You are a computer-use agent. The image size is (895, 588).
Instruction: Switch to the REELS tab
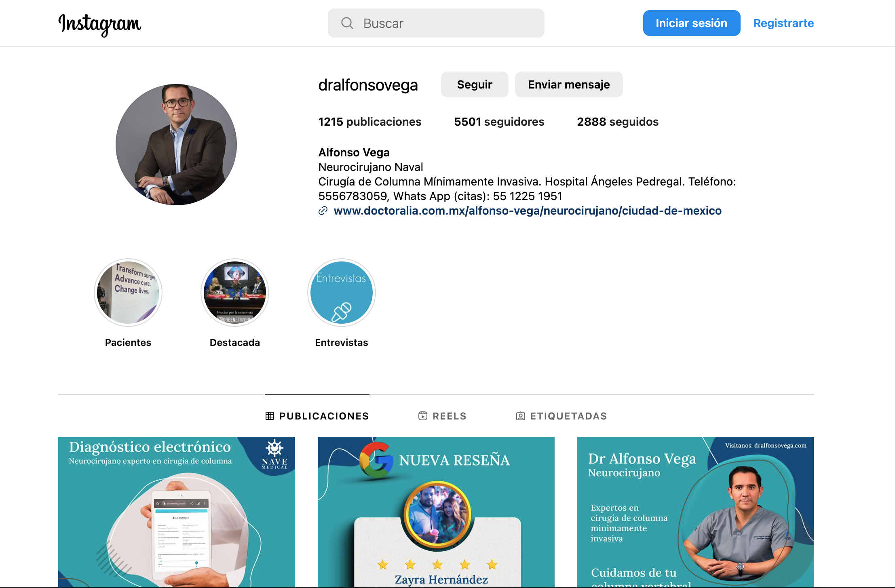[x=449, y=416]
